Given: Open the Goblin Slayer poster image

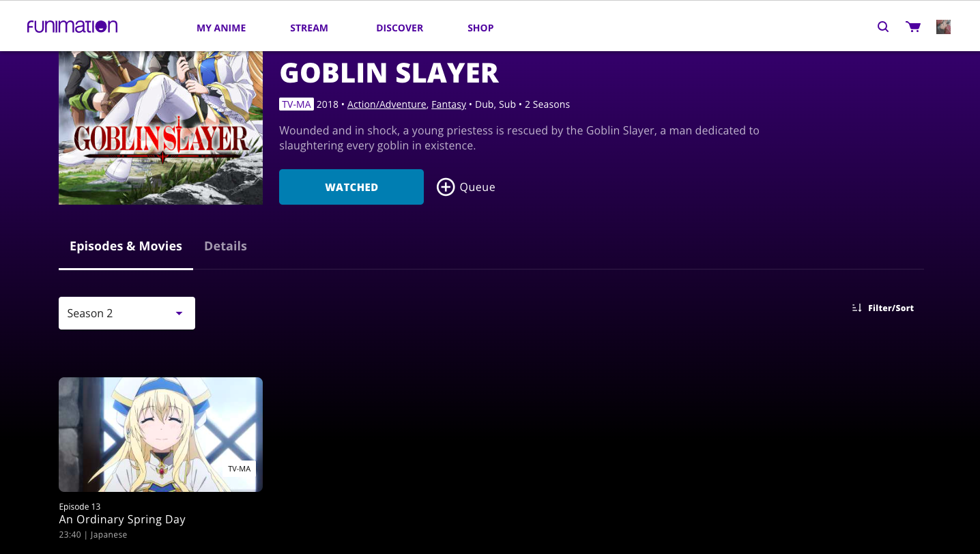Looking at the screenshot, I should [160, 128].
